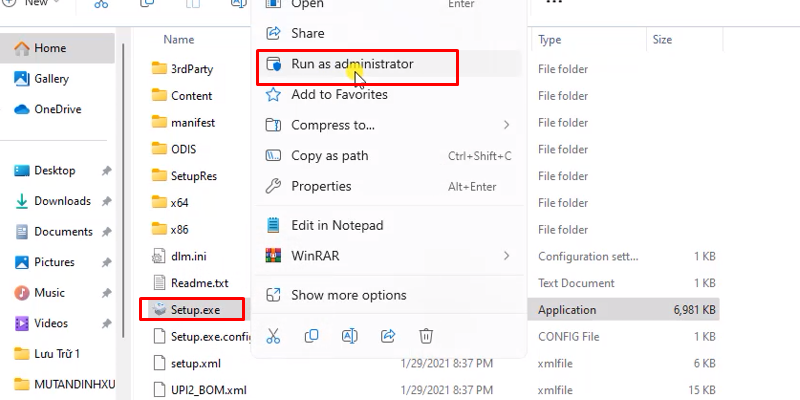Image resolution: width=800 pixels, height=400 pixels.
Task: Click the Copy icon in context menu
Action: coord(311,335)
